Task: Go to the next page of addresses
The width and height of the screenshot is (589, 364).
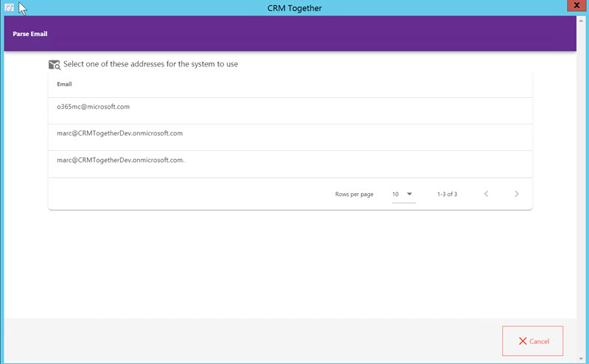Action: pos(517,194)
